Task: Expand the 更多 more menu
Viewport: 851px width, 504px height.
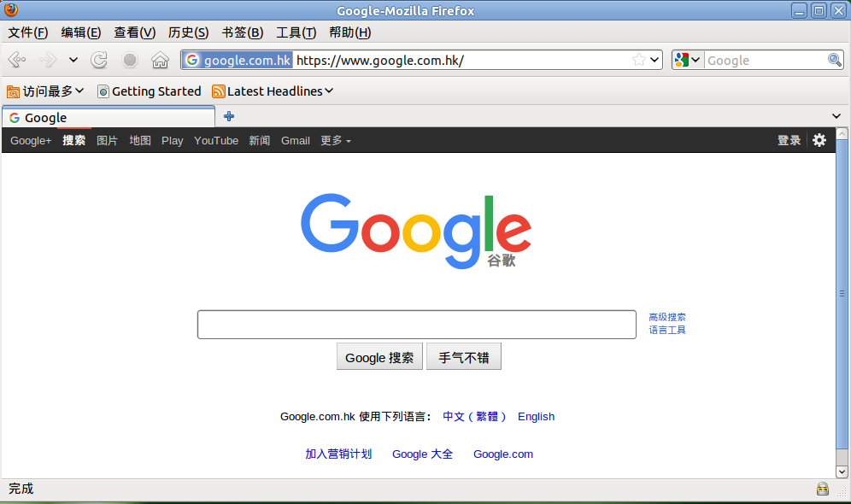Action: (336, 140)
